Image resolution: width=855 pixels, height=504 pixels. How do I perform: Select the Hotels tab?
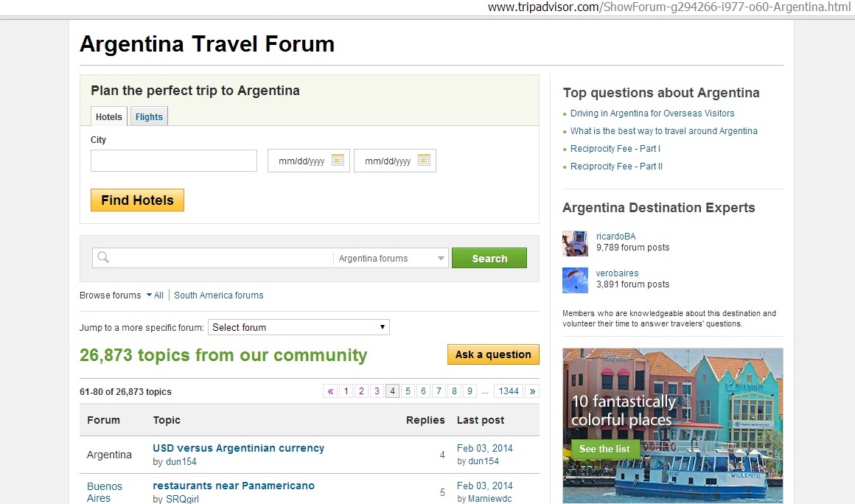coord(109,116)
